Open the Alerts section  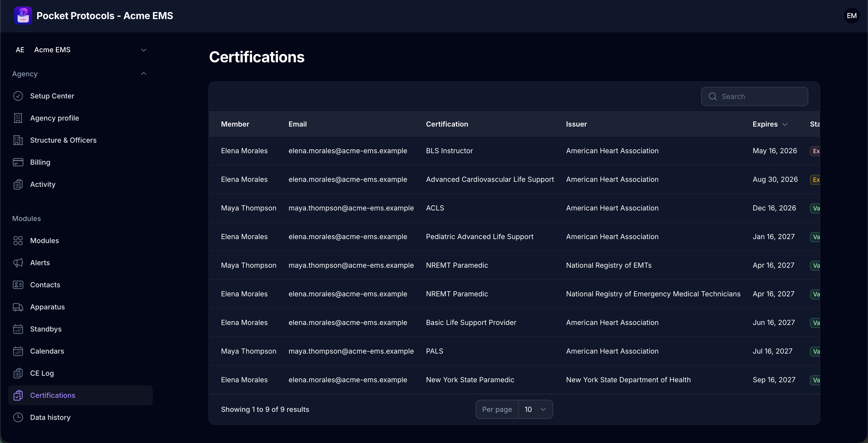(x=80, y=263)
